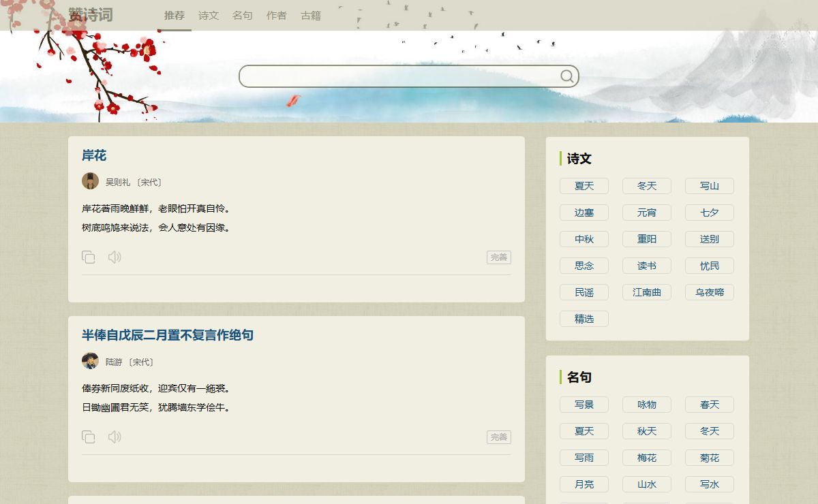818x504 pixels.
Task: Open the poem title 半俸自戊辰二月置不复言作绝句
Action: point(168,335)
